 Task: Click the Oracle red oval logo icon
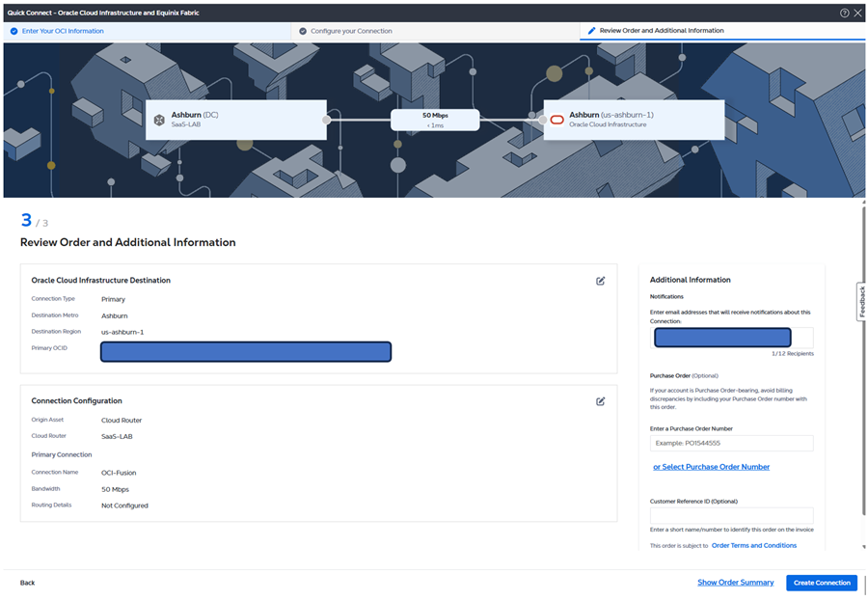(556, 120)
